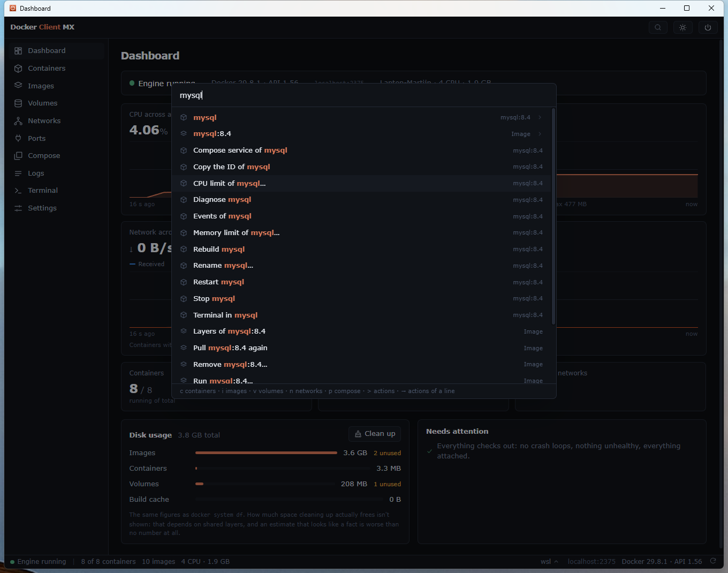This screenshot has height=573, width=728.
Task: Click the power icon in header
Action: (x=708, y=27)
